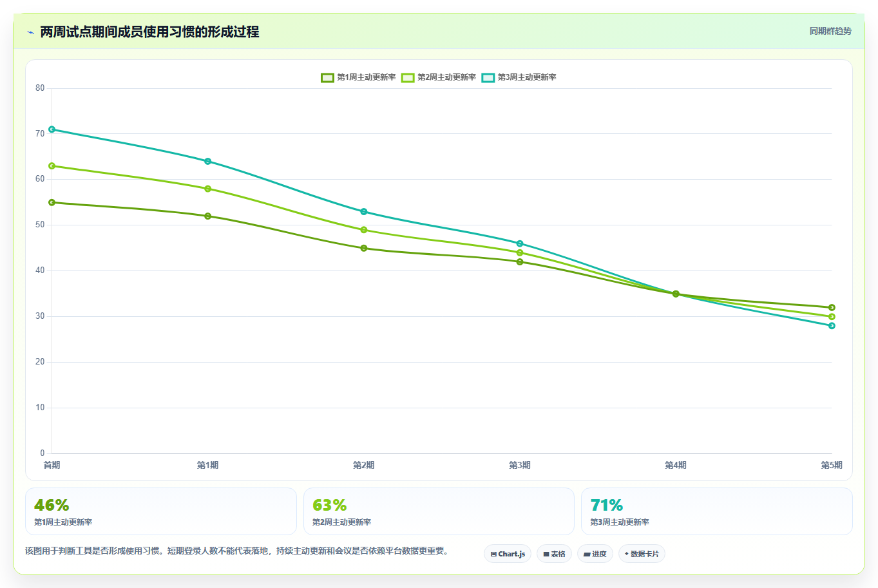Click the lightning icon beside the title

(x=30, y=32)
